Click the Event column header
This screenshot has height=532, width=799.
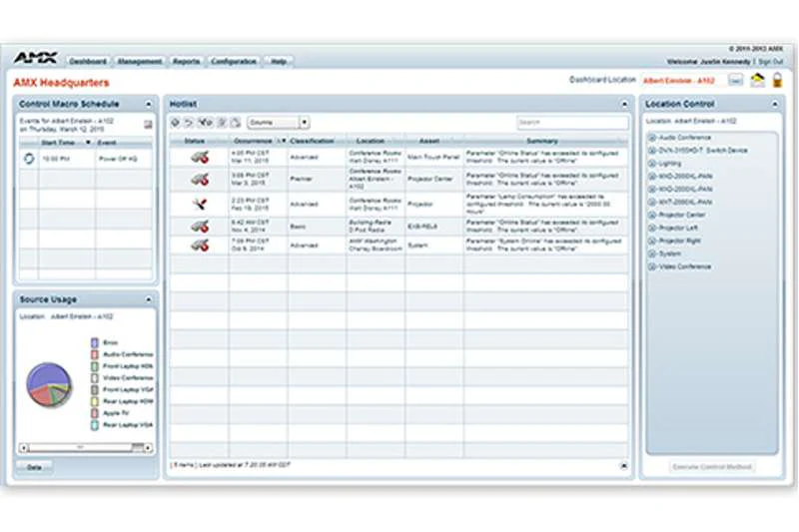pyautogui.click(x=124, y=142)
